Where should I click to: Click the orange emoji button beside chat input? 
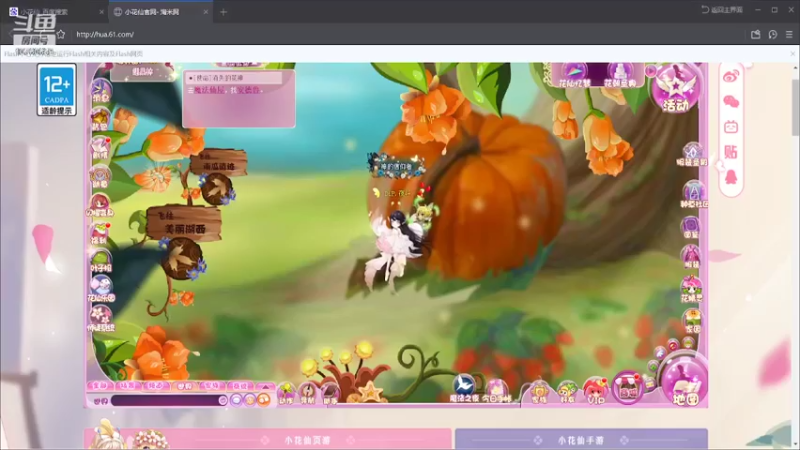tap(263, 400)
